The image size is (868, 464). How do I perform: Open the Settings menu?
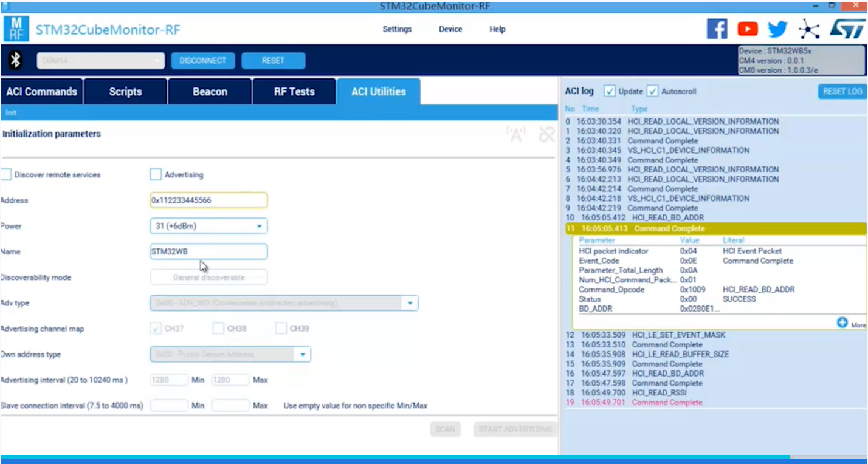[397, 29]
